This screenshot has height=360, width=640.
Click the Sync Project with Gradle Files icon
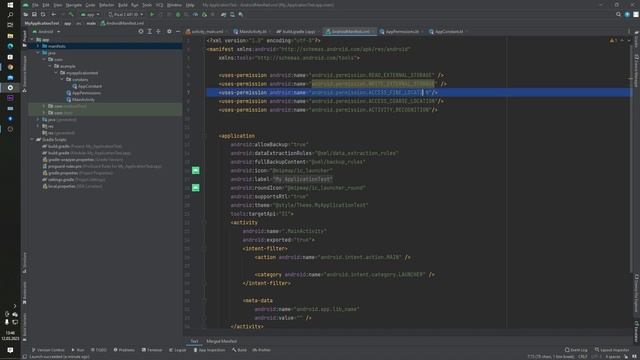click(x=224, y=14)
